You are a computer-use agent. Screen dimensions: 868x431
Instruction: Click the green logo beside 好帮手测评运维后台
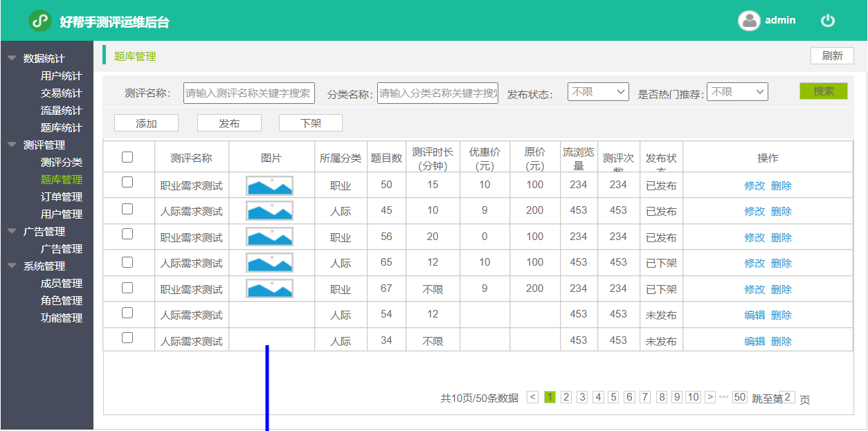(x=40, y=21)
